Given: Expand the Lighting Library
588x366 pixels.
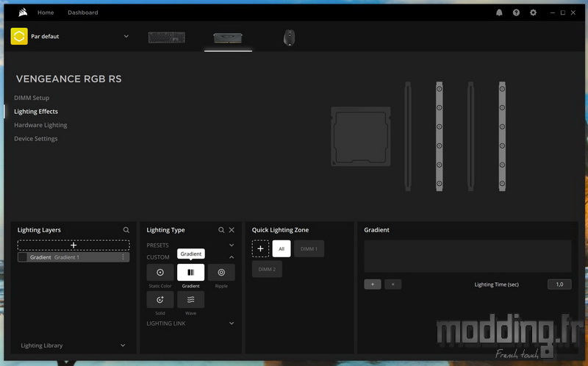Looking at the screenshot, I should point(123,345).
